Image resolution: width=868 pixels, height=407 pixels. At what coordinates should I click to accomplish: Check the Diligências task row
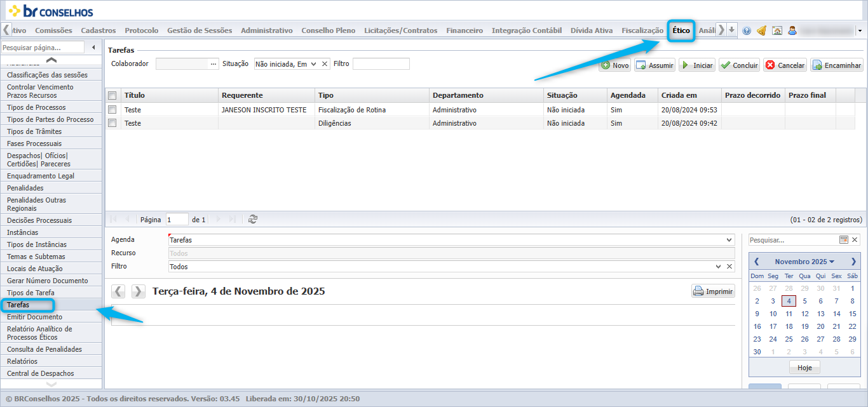click(112, 123)
